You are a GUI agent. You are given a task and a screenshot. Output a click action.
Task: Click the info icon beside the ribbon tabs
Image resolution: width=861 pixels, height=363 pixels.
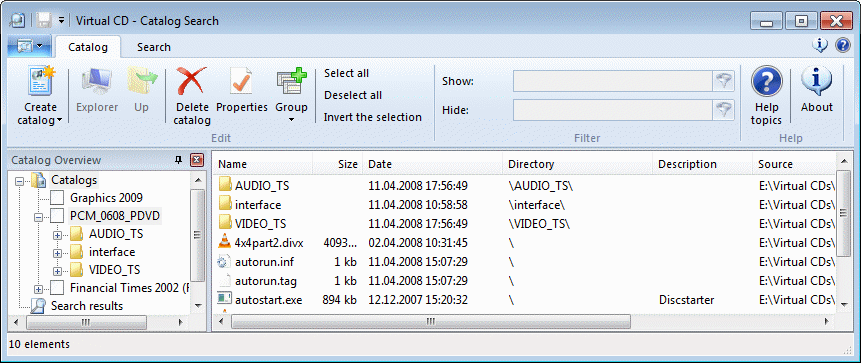point(820,45)
